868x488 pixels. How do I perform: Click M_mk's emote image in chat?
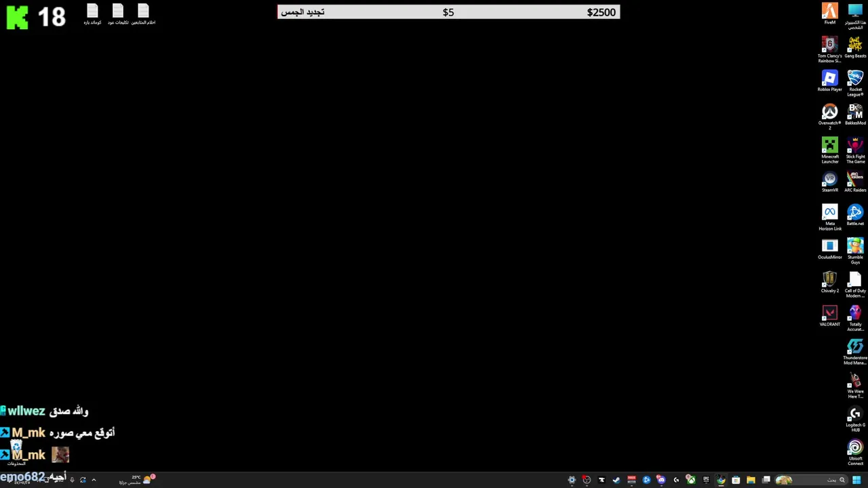click(x=60, y=454)
